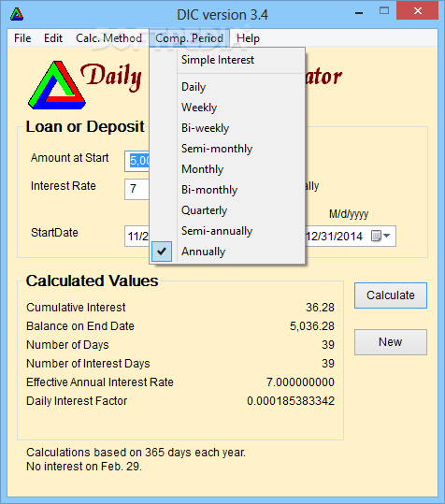
Task: Choose Semi-monthly compounding period
Action: point(227,149)
